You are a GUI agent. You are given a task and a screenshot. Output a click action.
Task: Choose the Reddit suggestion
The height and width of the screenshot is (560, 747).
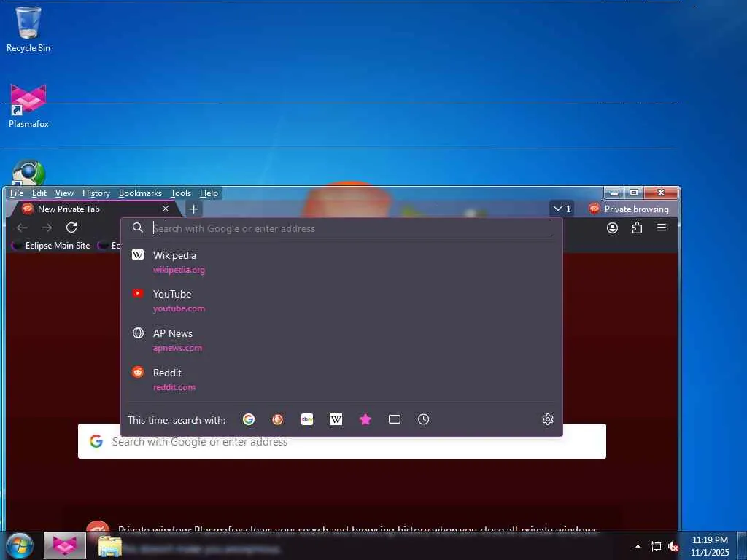341,379
